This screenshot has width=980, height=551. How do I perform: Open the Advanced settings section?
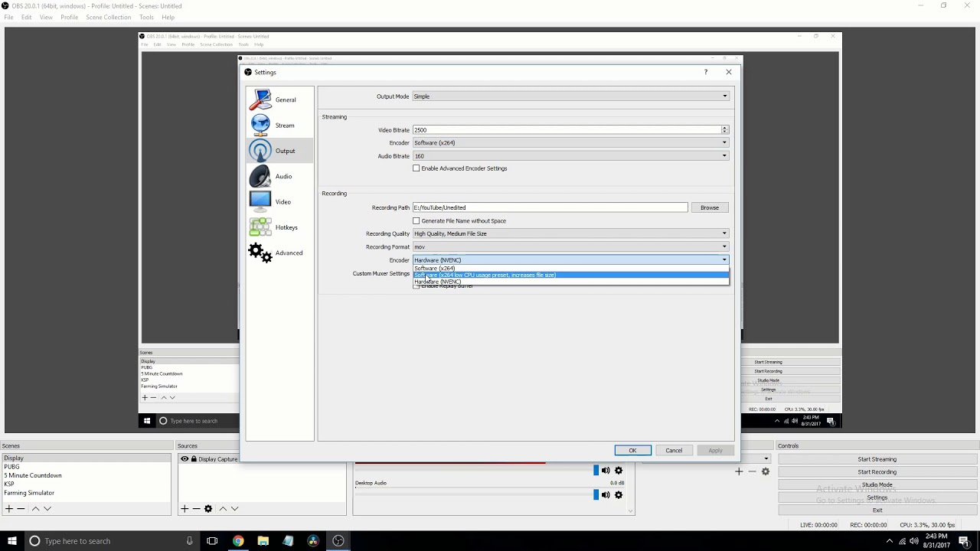(279, 253)
